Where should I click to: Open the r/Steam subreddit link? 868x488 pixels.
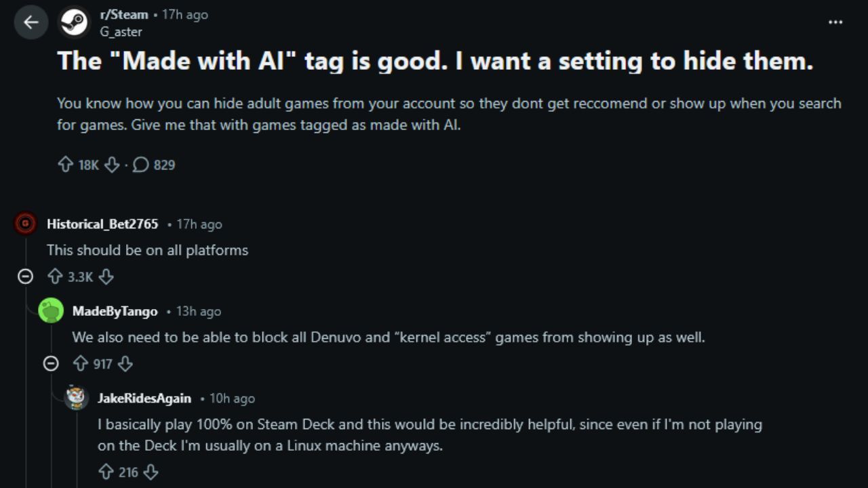(x=123, y=14)
